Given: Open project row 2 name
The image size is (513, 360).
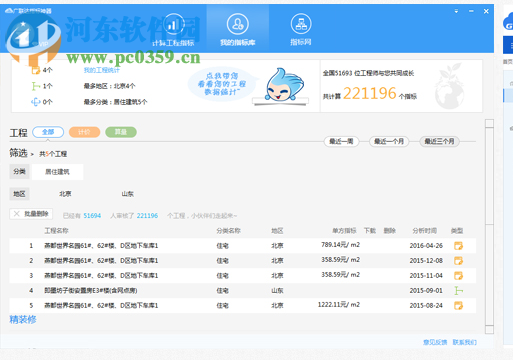Looking at the screenshot, I should (x=101, y=261).
